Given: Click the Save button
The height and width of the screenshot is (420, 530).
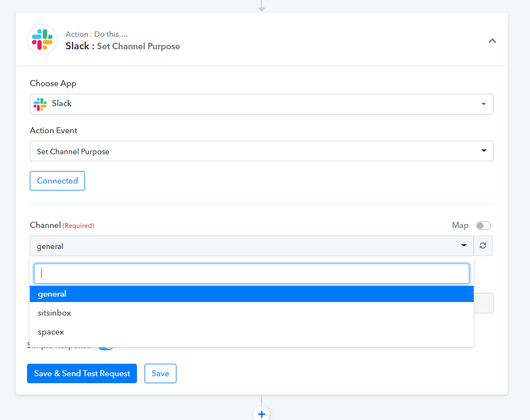Looking at the screenshot, I should click(x=161, y=373).
